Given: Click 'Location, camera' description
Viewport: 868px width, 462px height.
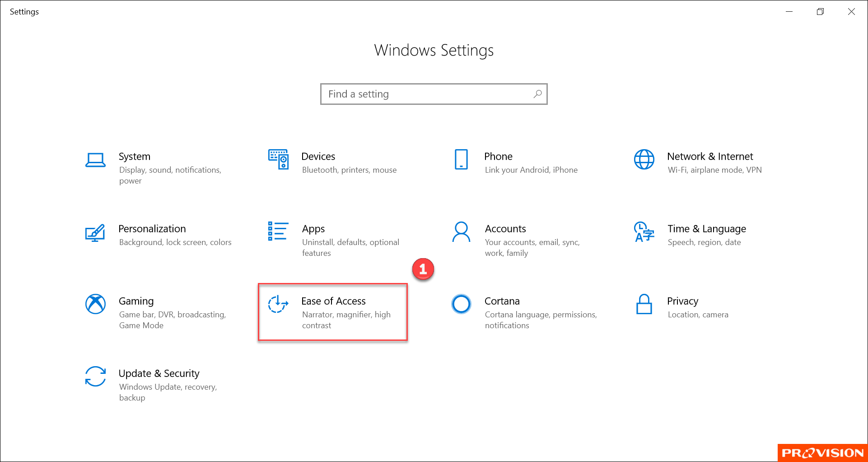Looking at the screenshot, I should point(698,315).
